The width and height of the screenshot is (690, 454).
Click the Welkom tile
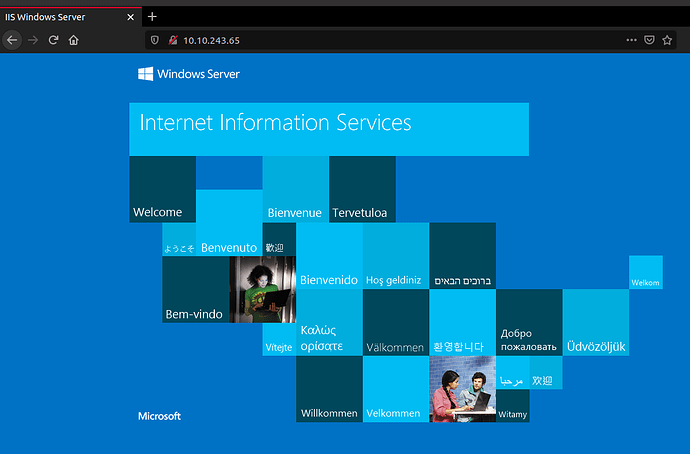646,272
